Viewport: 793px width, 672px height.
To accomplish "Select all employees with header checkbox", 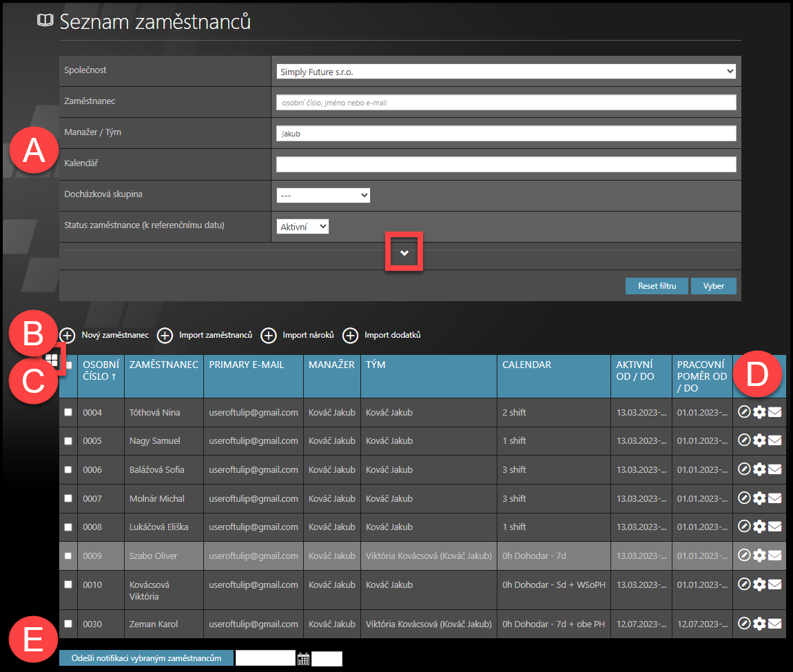I will 69,365.
